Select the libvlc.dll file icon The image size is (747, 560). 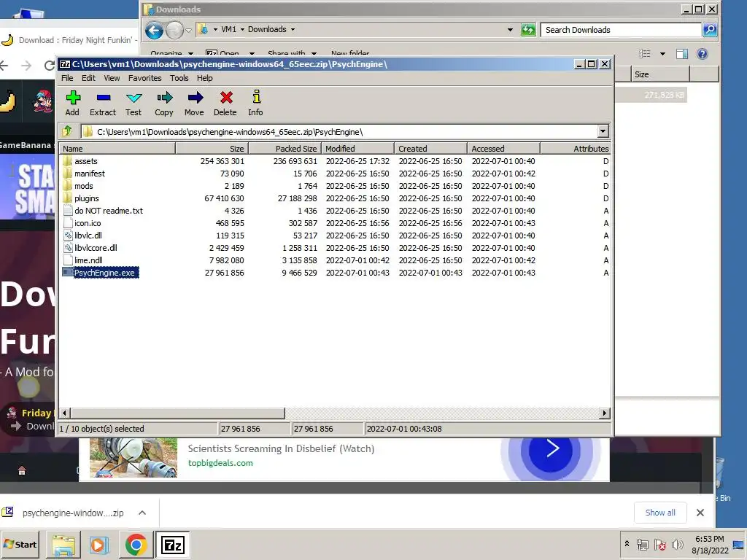[68, 236]
